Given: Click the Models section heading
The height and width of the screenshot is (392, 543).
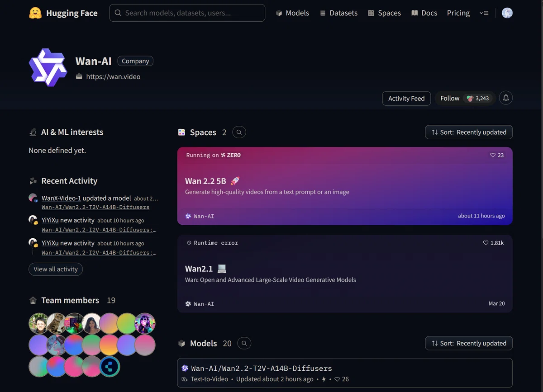Looking at the screenshot, I should [204, 343].
